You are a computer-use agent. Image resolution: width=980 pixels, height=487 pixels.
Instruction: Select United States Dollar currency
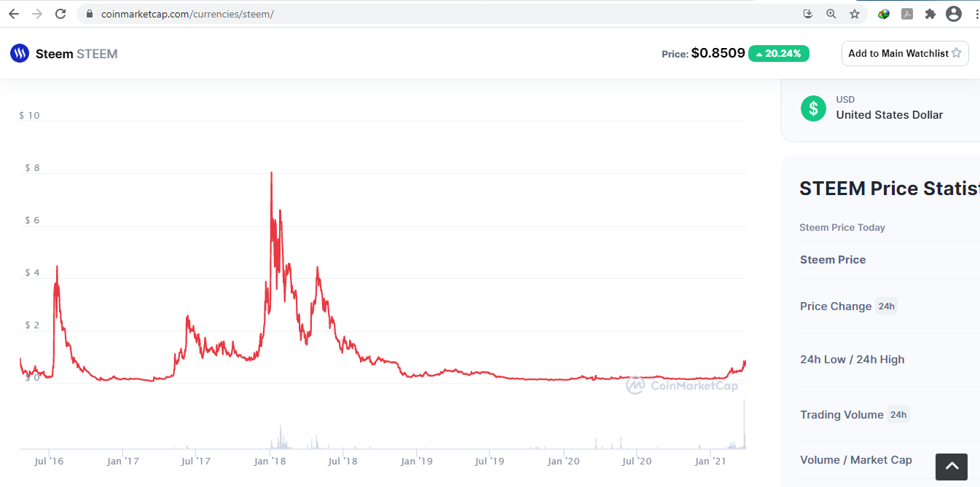890,115
